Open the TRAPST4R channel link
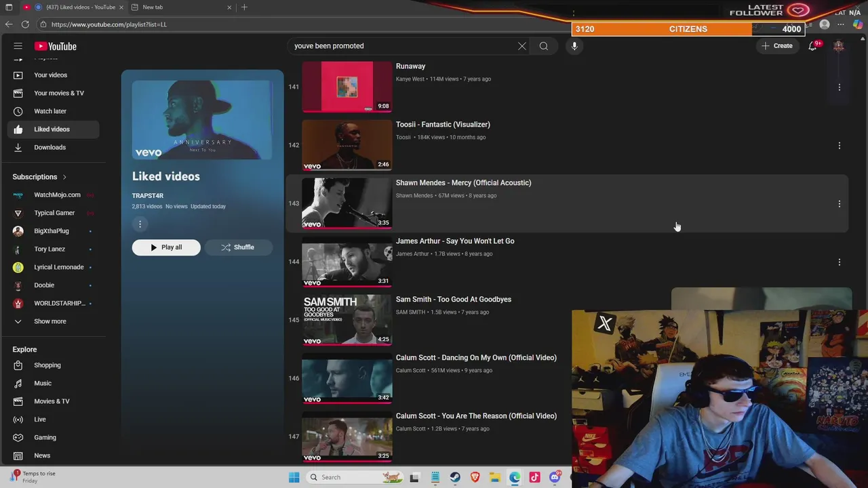 (x=147, y=195)
